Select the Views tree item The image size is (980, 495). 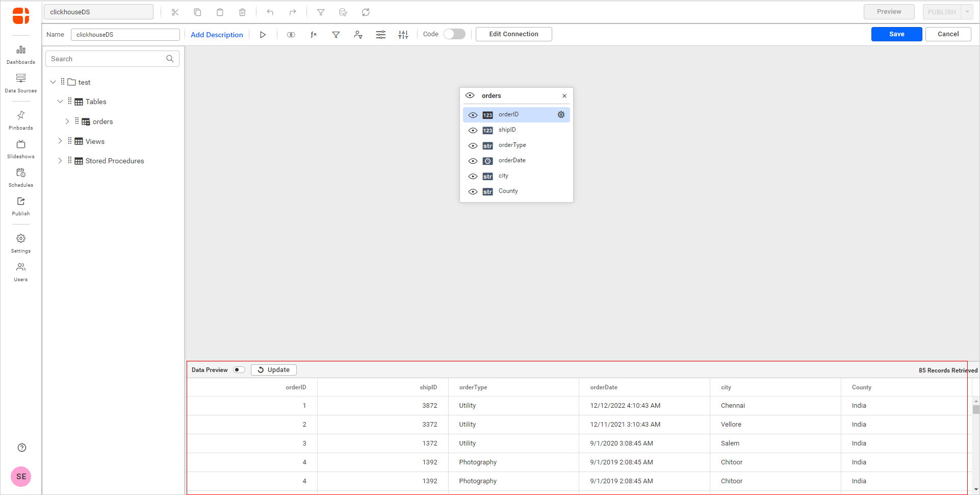coord(95,141)
